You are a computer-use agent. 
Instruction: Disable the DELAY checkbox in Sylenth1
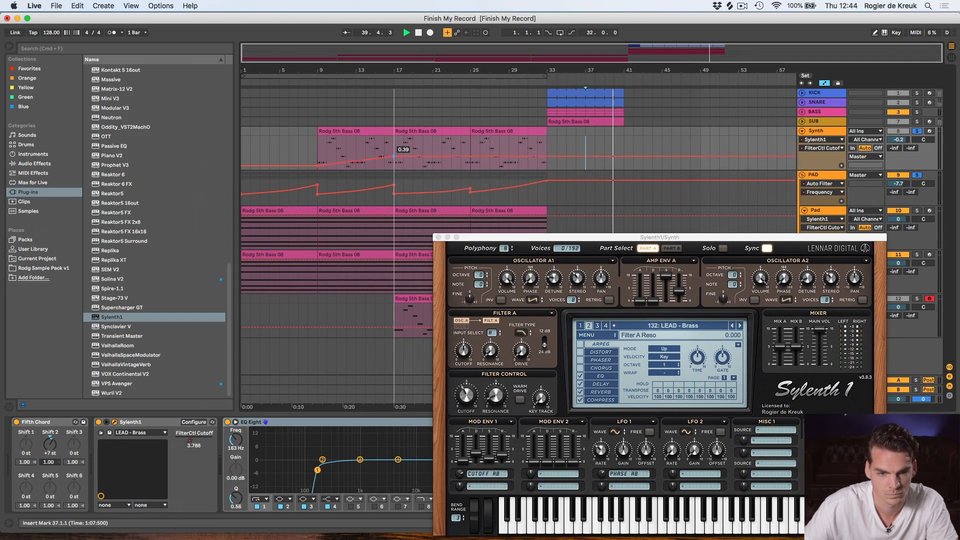580,384
